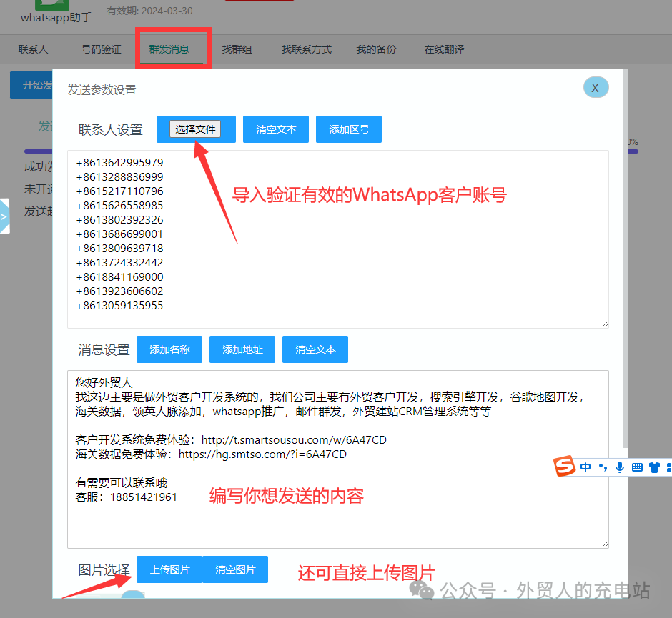Viewport: 672px width, 618px height.
Task: Click the 添加名称 button
Action: (x=169, y=349)
